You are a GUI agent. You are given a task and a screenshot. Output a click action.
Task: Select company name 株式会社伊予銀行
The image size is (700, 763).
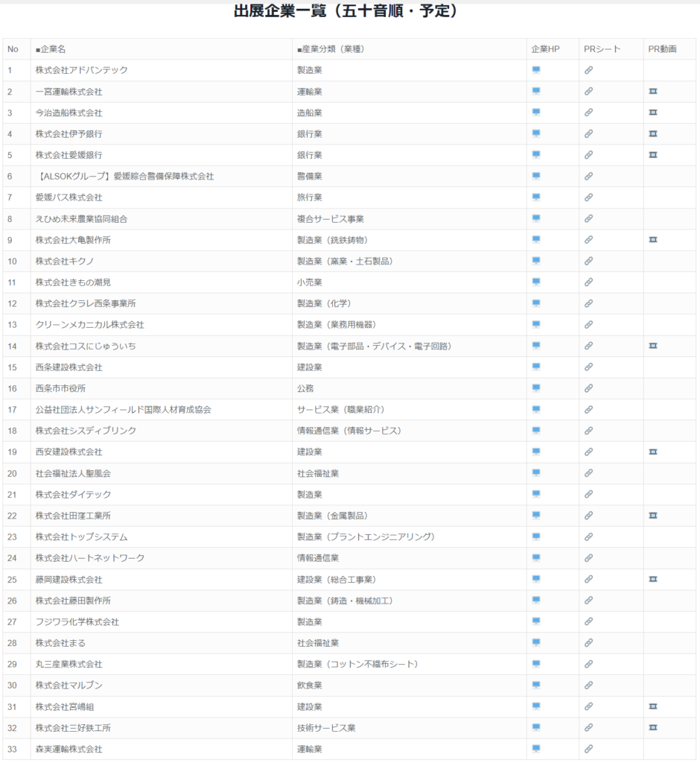coord(69,134)
